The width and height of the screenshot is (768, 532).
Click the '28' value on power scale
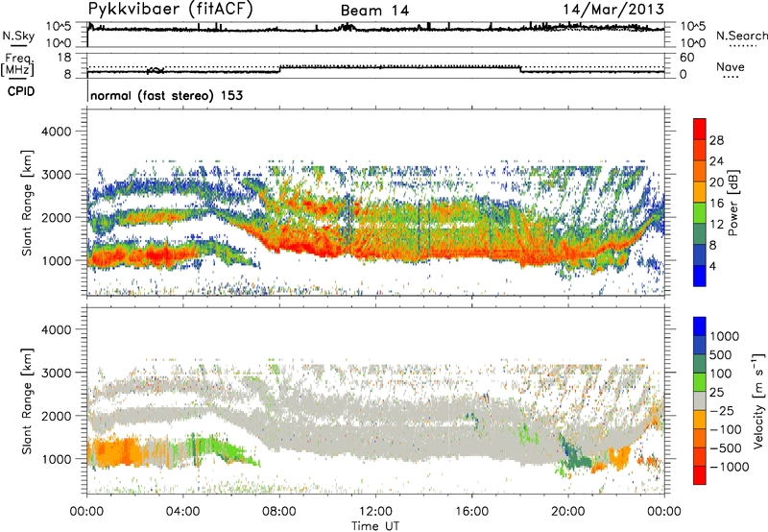(x=716, y=140)
